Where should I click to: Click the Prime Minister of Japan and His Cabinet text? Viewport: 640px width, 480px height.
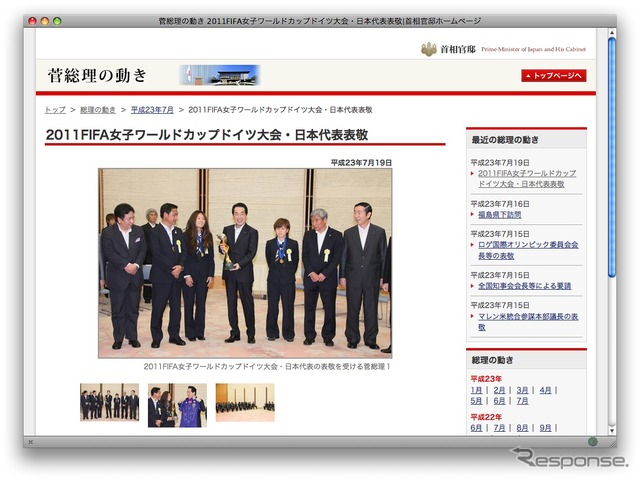click(x=533, y=49)
